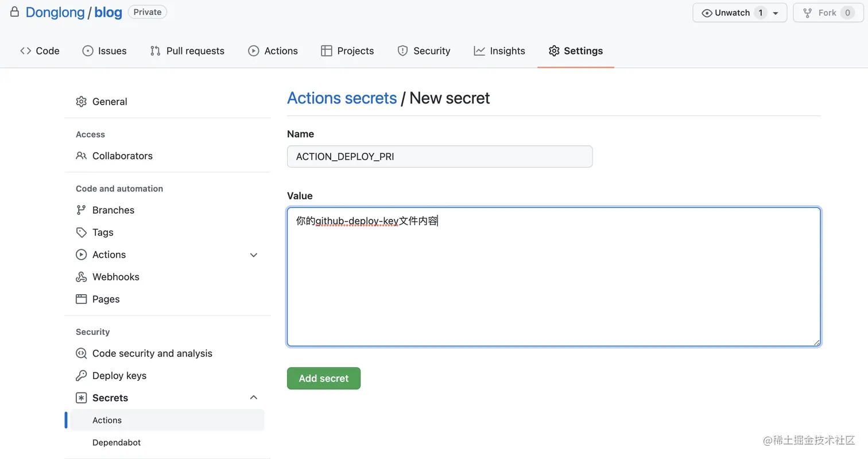
Task: Click the Private badge label
Action: tap(147, 11)
